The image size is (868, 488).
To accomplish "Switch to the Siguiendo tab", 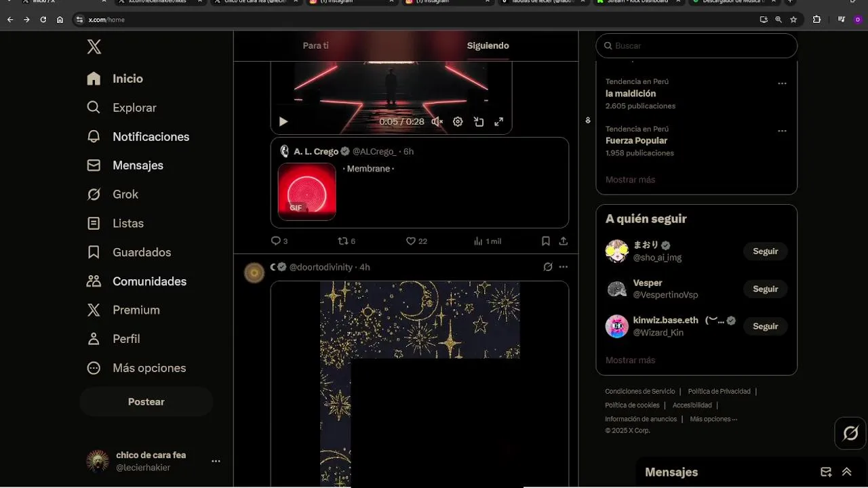I will click(488, 45).
